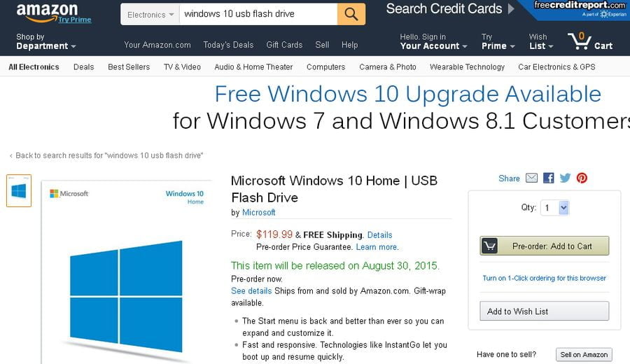630x364 pixels.
Task: Go to Best Sellers tab
Action: point(129,67)
